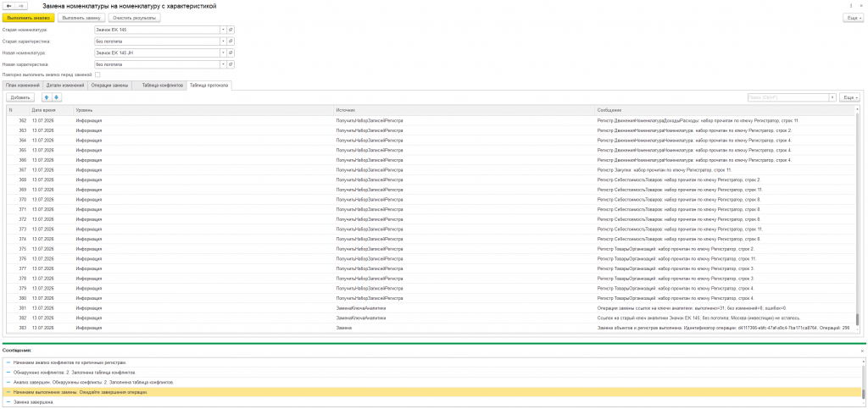Image resolution: width=868 pixels, height=409 pixels.
Task: Open the Еще menu beside the search box
Action: coord(849,97)
